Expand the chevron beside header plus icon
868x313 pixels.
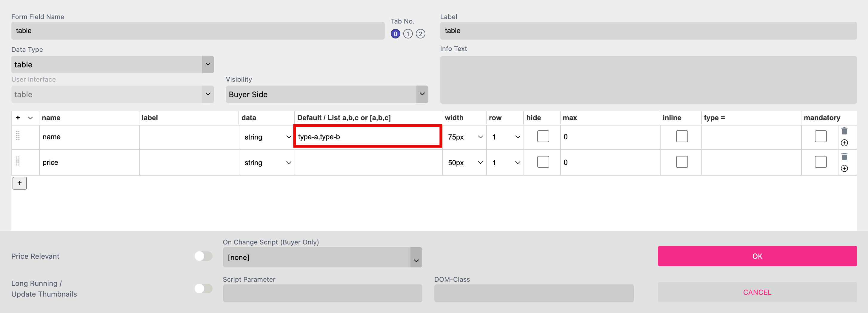[x=30, y=118]
